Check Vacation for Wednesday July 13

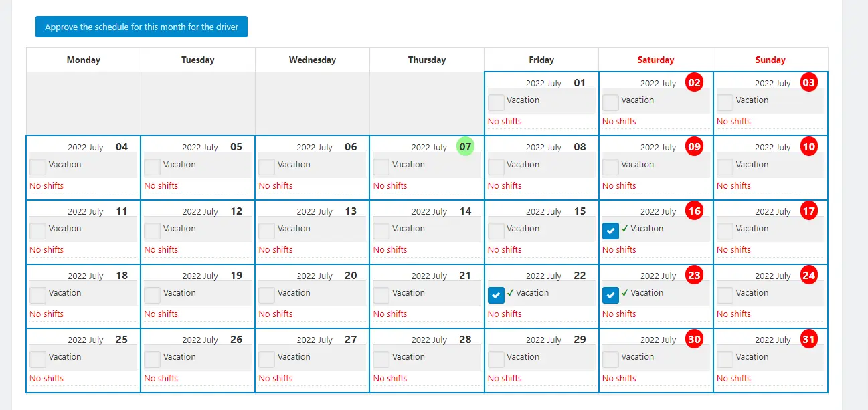click(x=267, y=231)
